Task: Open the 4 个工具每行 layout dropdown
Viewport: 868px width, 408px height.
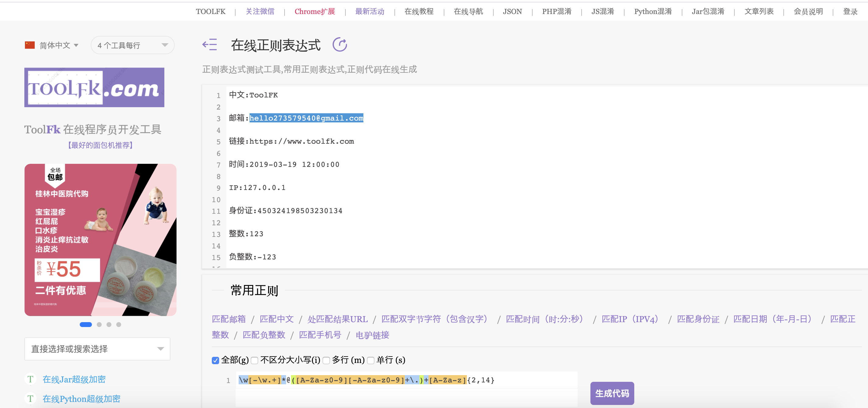Action: pos(132,45)
